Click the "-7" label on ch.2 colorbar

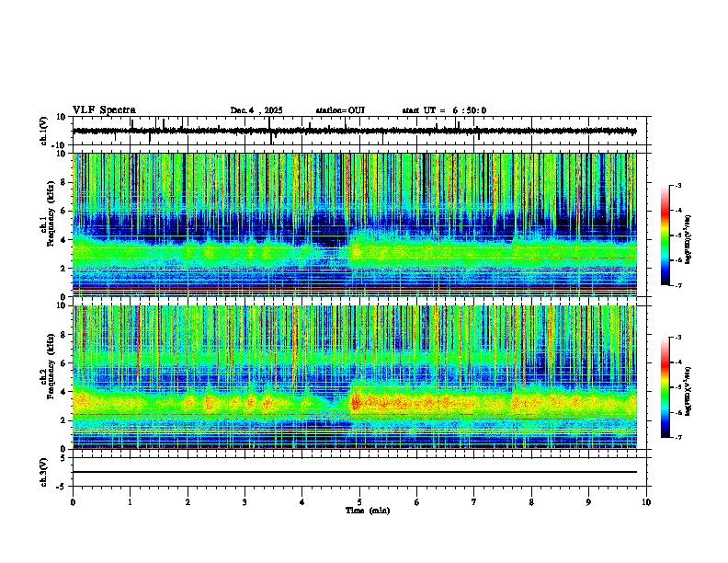pos(677,437)
